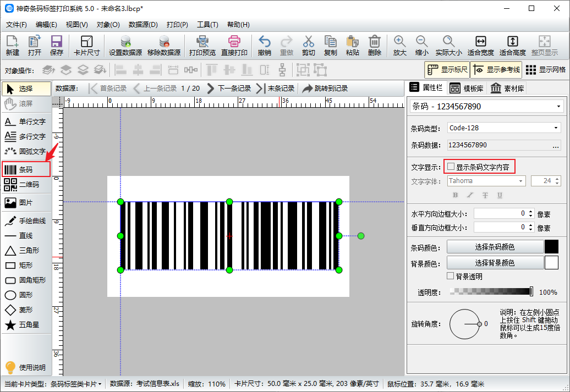Reset view to 实际大小
Image resolution: width=570 pixels, height=392 pixels.
tap(448, 46)
